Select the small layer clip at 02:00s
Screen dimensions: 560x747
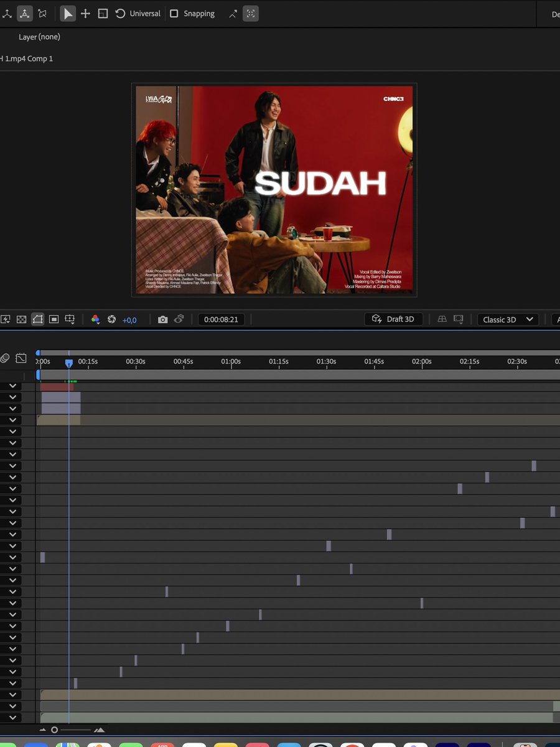pyautogui.click(x=422, y=603)
